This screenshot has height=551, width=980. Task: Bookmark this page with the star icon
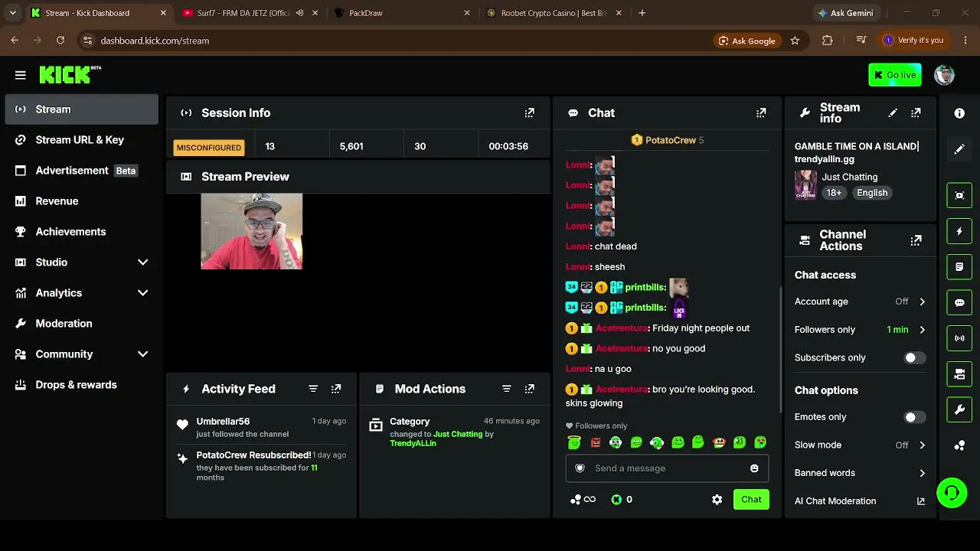pyautogui.click(x=795, y=41)
